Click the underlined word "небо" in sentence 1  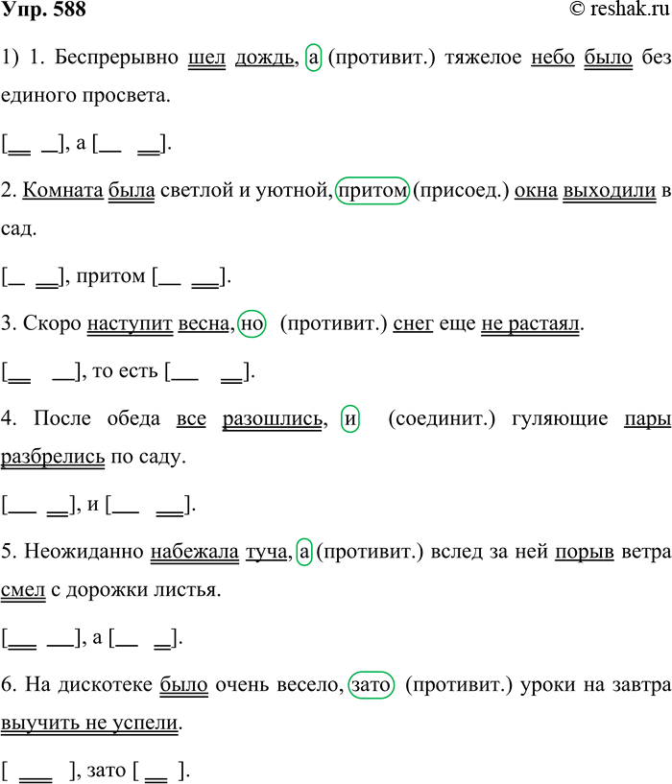point(552,58)
